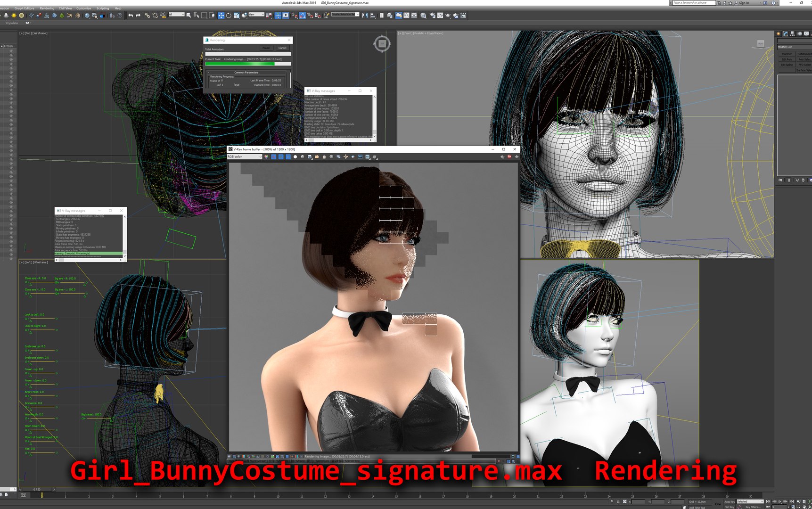
Task: Toggle the Percent Snap tool
Action: [x=310, y=16]
